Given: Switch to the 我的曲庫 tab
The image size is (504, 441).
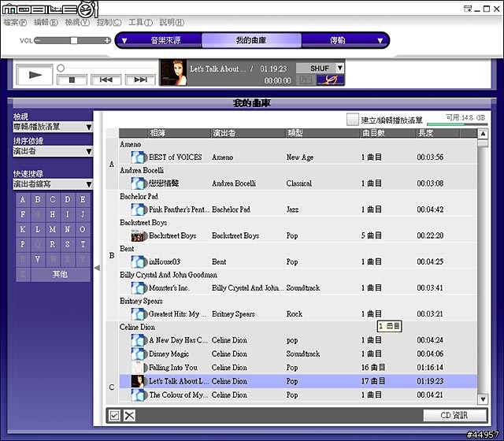Looking at the screenshot, I should [251, 40].
